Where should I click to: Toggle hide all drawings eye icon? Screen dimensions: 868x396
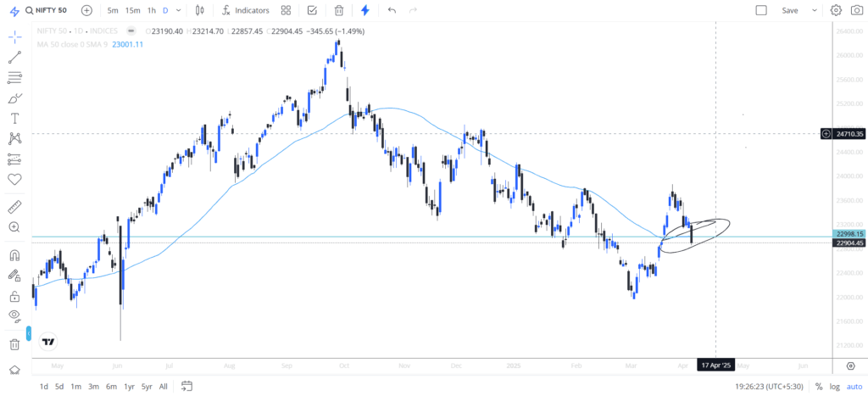click(14, 316)
